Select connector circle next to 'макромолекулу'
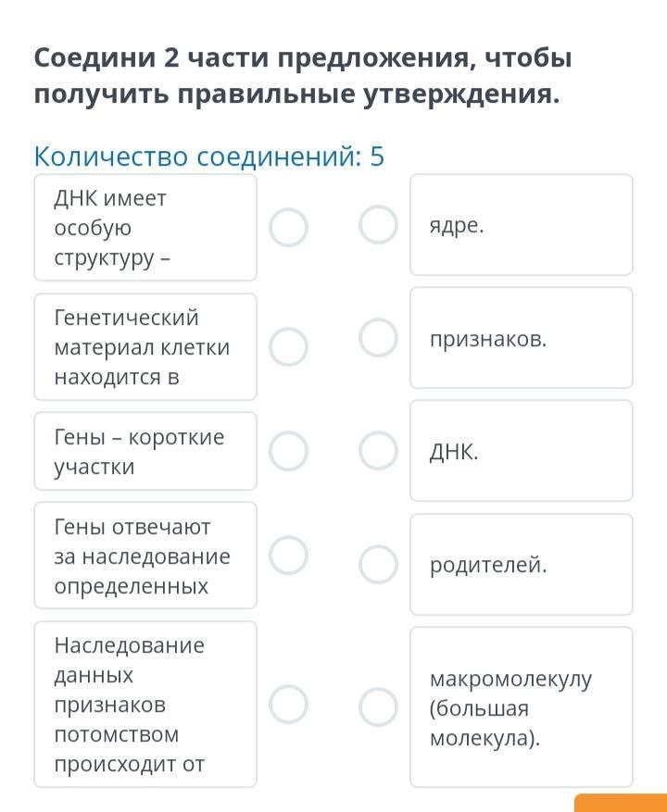Viewport: 667px width, 812px height. coord(378,706)
